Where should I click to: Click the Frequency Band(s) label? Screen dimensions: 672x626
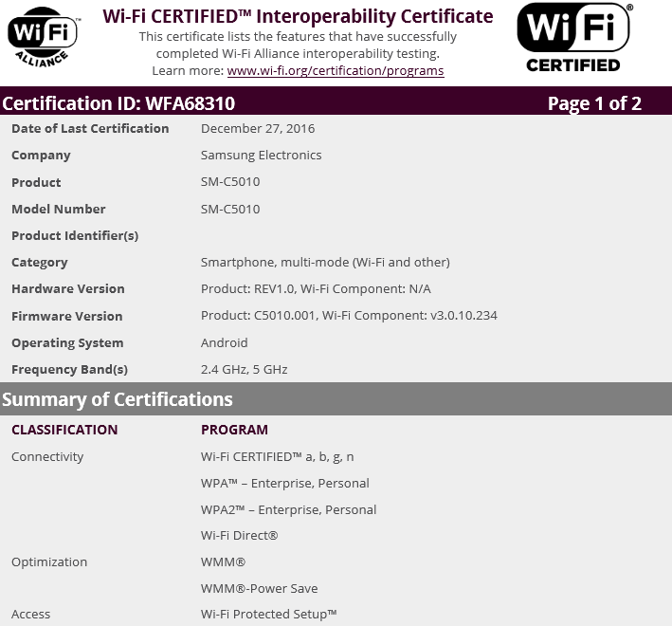[x=70, y=370]
